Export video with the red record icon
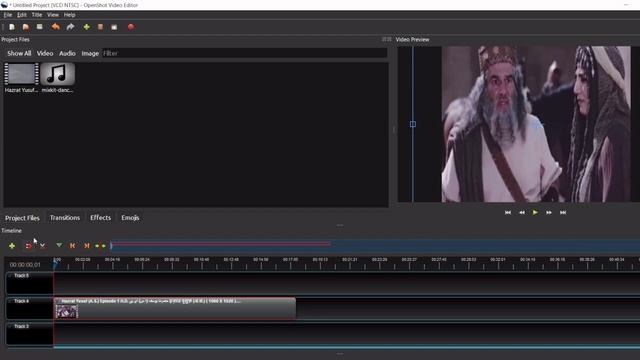This screenshot has height=360, width=640. coord(131,27)
